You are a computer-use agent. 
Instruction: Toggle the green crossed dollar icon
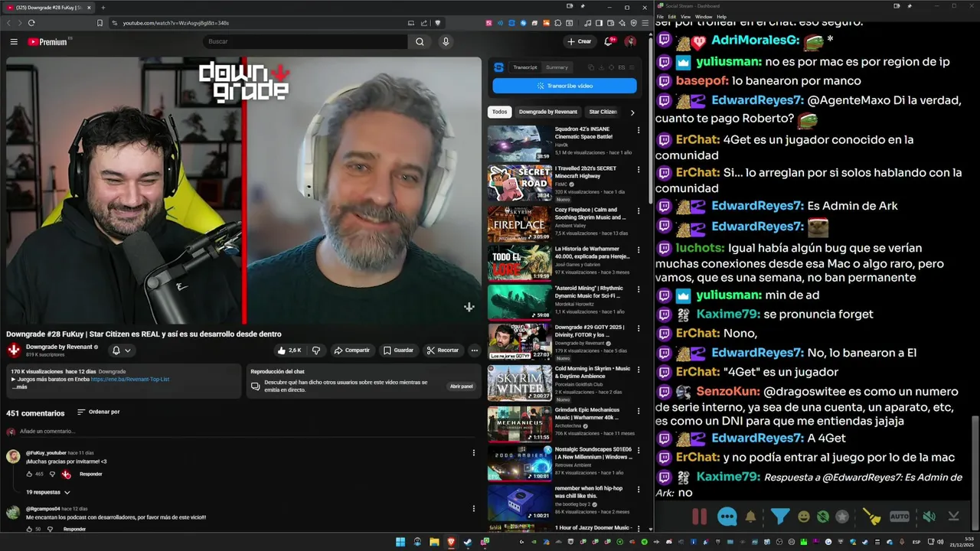pyautogui.click(x=822, y=517)
